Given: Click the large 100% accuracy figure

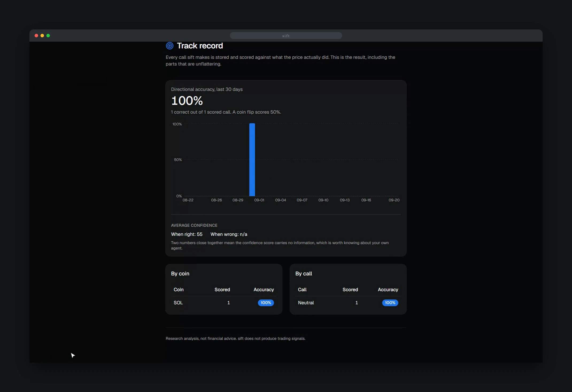Looking at the screenshot, I should click(187, 101).
